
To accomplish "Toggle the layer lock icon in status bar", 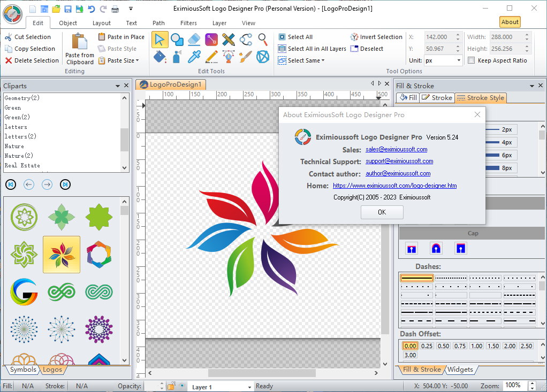I will (171, 386).
